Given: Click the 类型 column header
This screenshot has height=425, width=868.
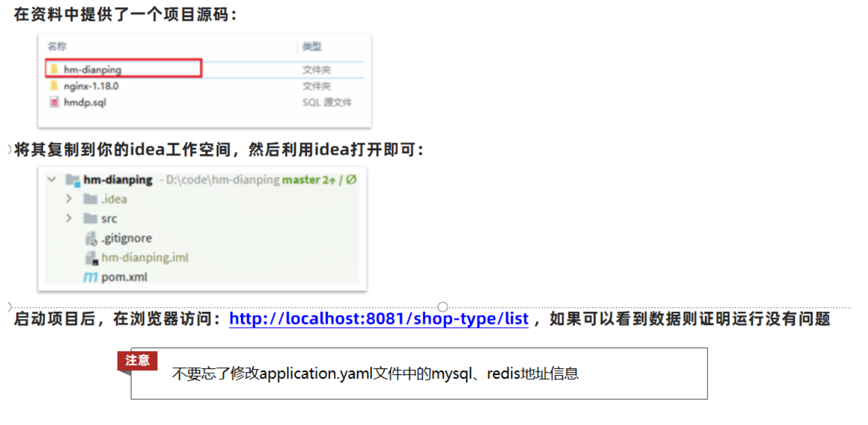Looking at the screenshot, I should pos(312,46).
